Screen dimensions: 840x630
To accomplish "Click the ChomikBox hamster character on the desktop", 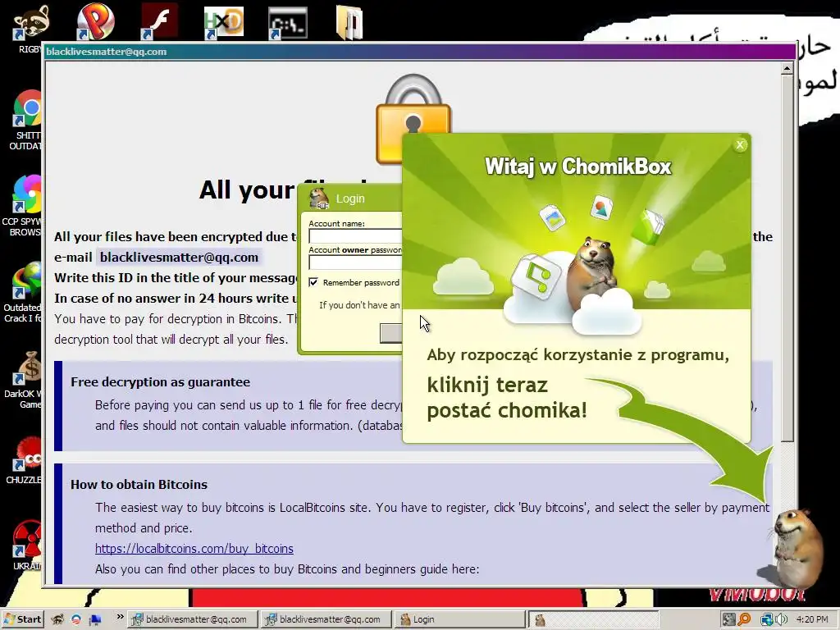I will click(x=797, y=547).
